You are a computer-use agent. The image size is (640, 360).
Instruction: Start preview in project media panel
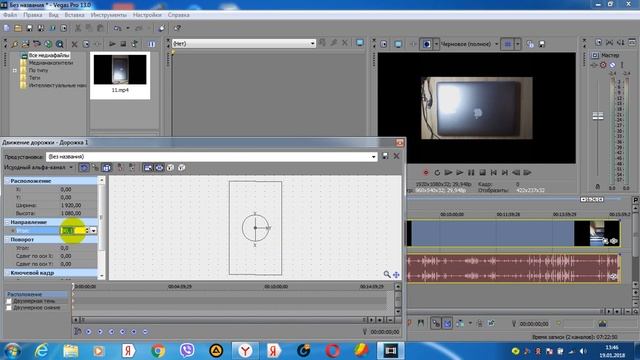coord(112,44)
